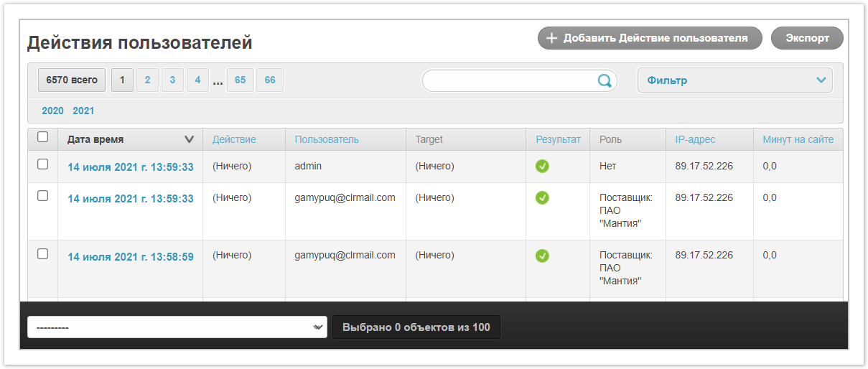
Task: Click Добавить Действие пользователя button
Action: coord(649,39)
